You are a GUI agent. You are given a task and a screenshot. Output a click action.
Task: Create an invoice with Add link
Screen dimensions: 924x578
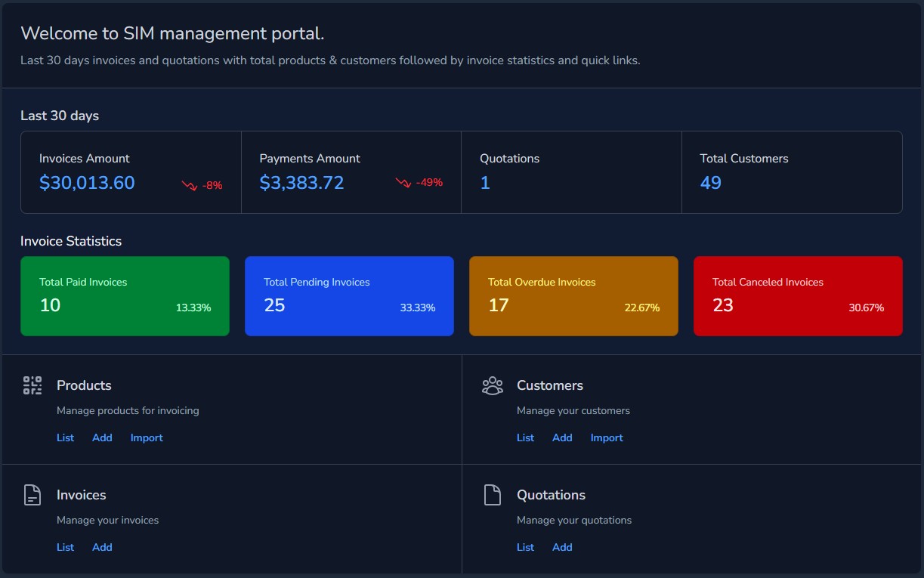[x=102, y=547]
